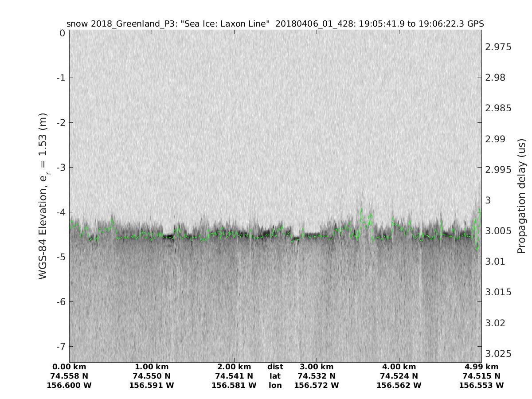
Task: Click the Propagation delay (us) axis label
Action: tap(521, 196)
